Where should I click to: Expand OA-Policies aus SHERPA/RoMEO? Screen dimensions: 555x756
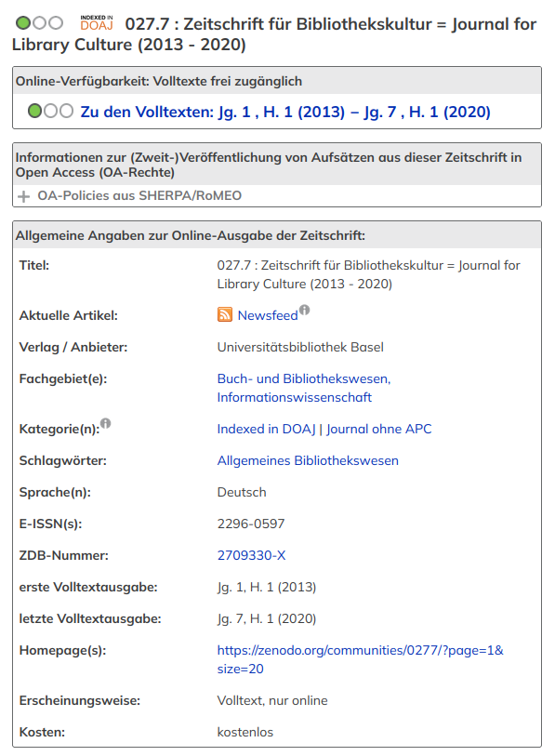pos(139,195)
